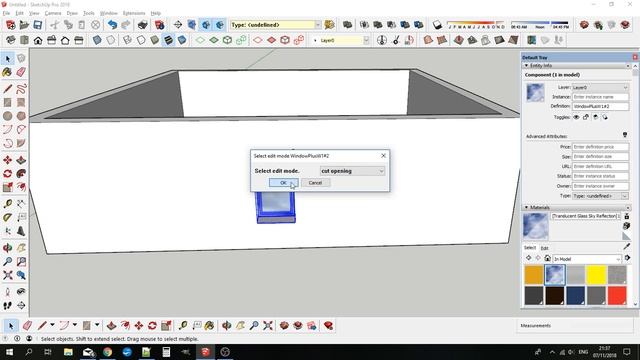
Task: Click the materials home 'In Model' button
Action: click(547, 258)
